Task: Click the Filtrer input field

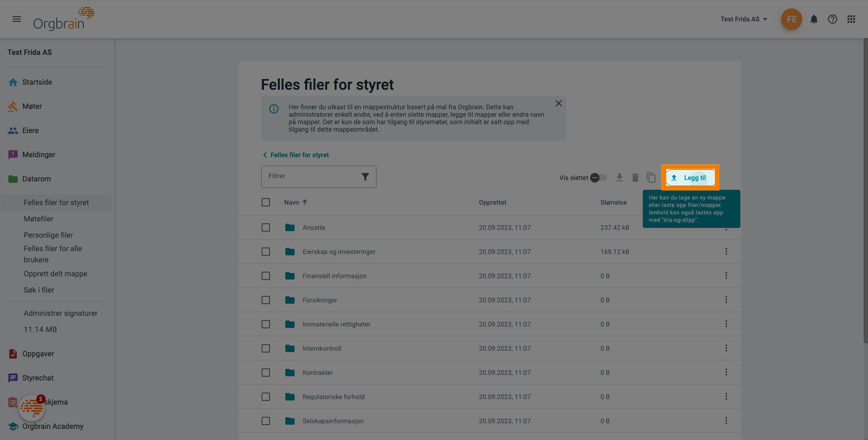Action: pos(319,177)
